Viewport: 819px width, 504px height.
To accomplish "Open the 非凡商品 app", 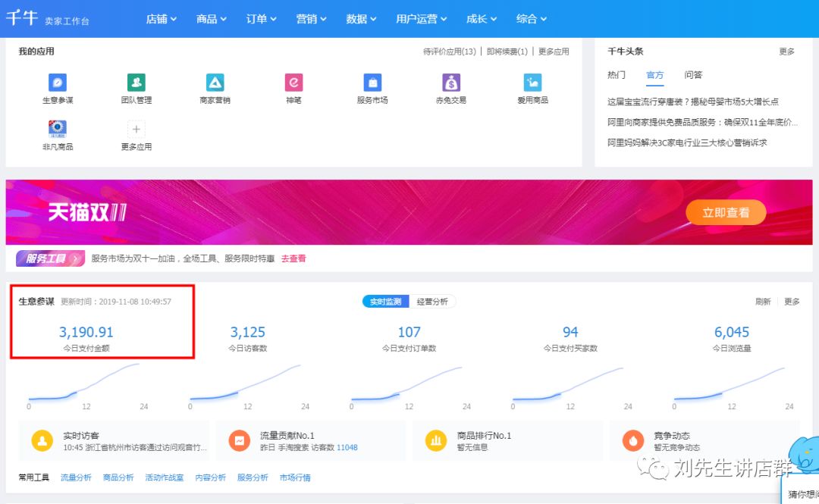I will (x=58, y=129).
